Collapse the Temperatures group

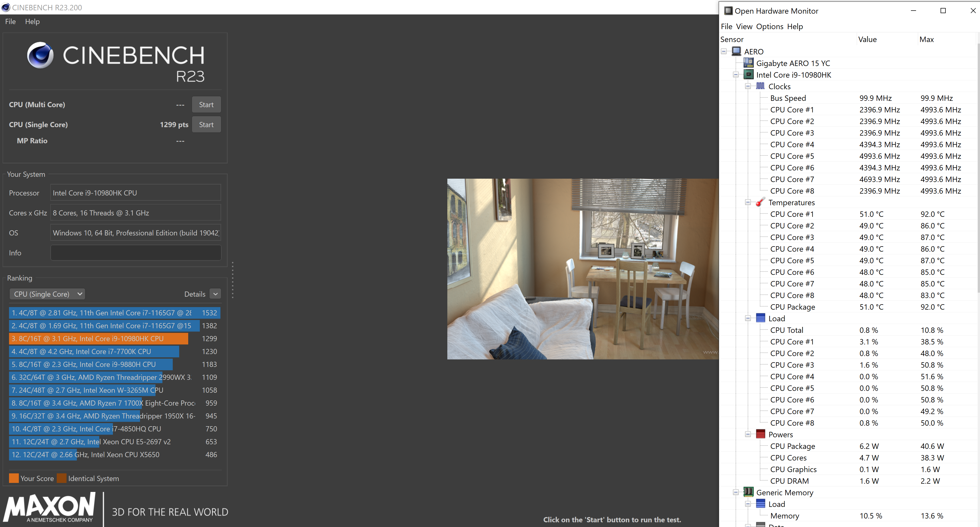point(747,202)
